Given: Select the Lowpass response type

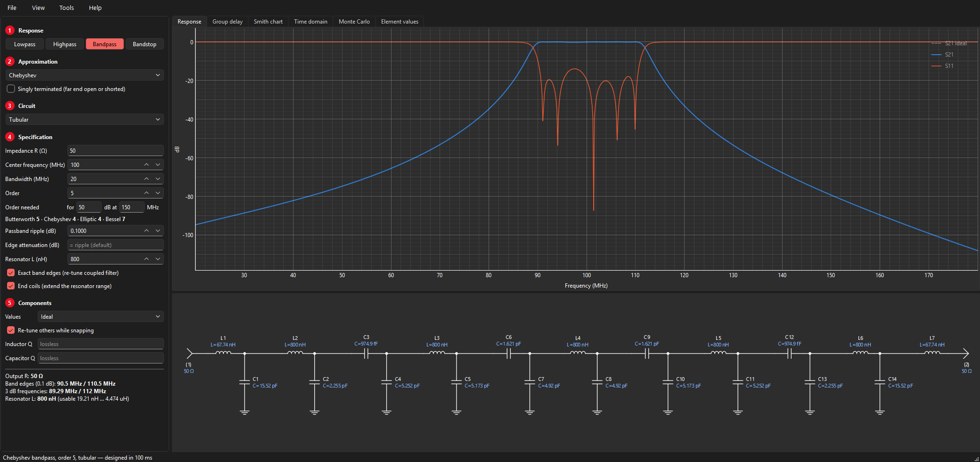Looking at the screenshot, I should coord(24,44).
